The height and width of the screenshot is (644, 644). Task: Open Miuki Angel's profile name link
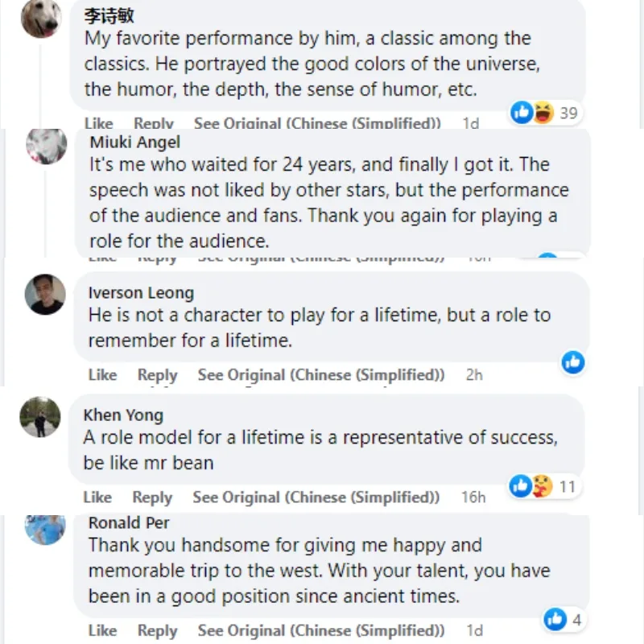pos(135,142)
